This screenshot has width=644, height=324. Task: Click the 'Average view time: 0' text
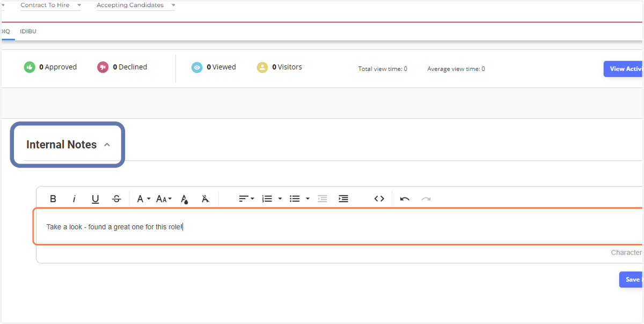pyautogui.click(x=456, y=69)
